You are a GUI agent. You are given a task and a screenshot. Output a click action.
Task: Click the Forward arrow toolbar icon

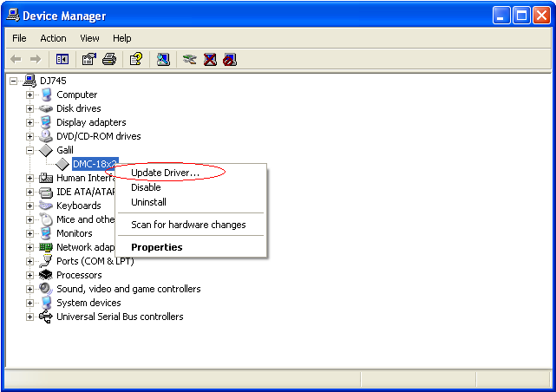tap(36, 59)
